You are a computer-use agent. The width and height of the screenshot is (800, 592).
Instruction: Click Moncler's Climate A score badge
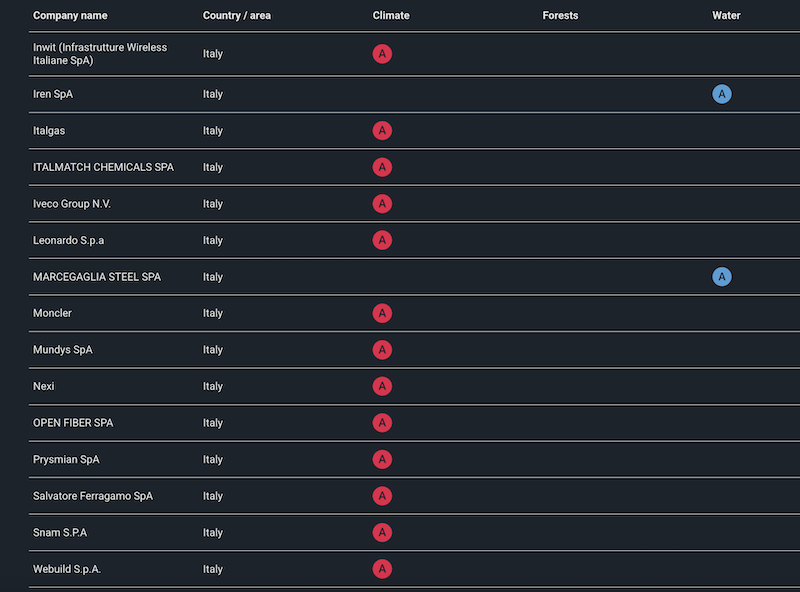[x=382, y=314]
